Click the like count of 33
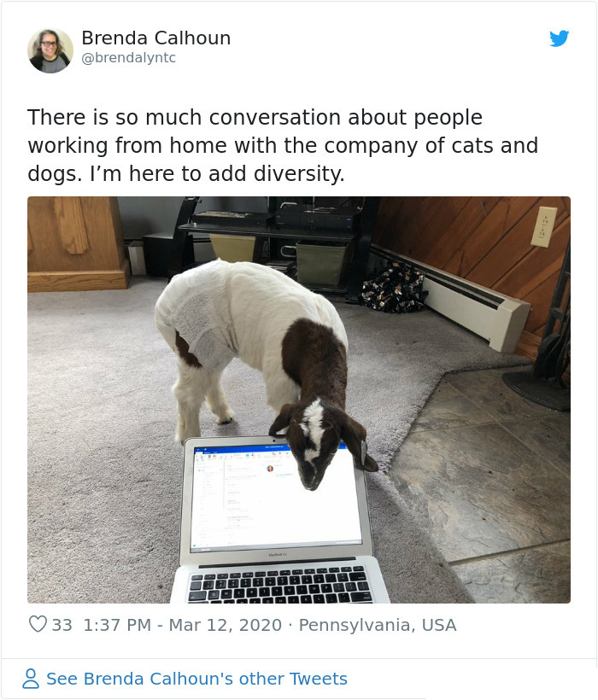 pos(62,625)
